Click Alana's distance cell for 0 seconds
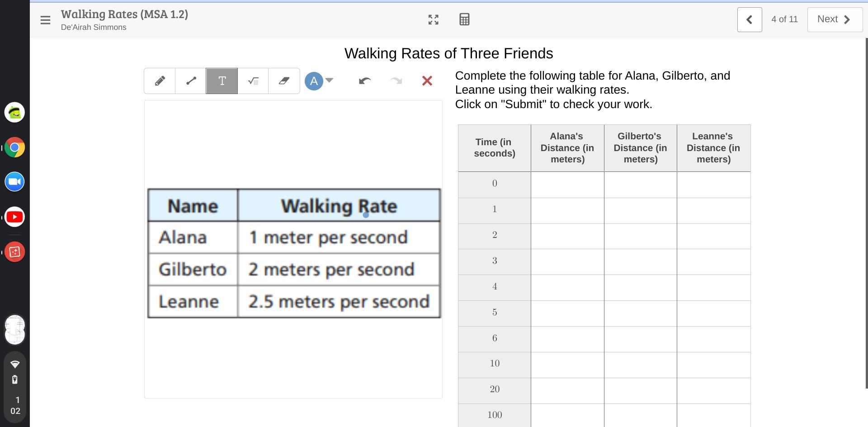The width and height of the screenshot is (868, 427). (567, 184)
